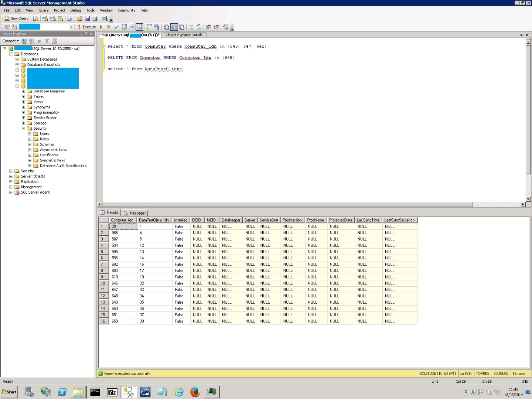This screenshot has height=399, width=532.
Task: Switch to the Object Explorer Details tab
Action: (x=184, y=35)
